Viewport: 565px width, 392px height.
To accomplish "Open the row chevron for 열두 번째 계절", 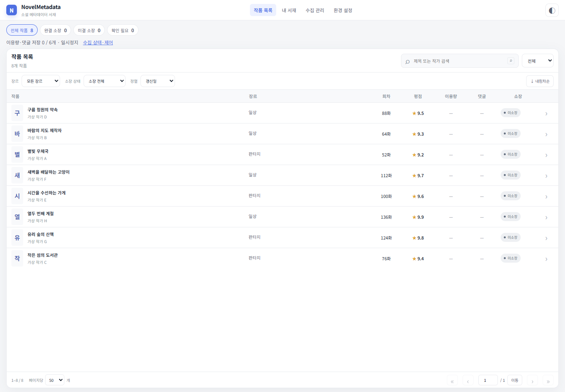I will pos(546,218).
